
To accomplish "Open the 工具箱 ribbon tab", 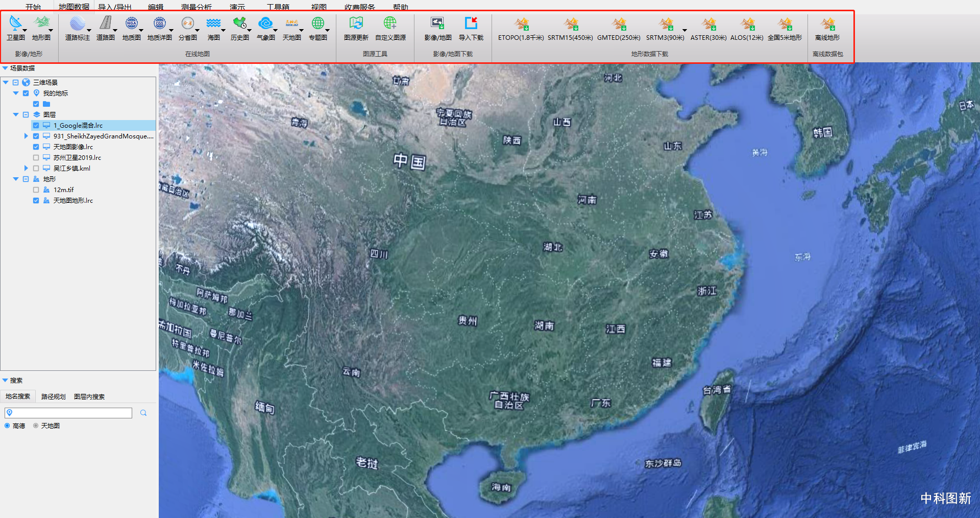I will tap(278, 7).
